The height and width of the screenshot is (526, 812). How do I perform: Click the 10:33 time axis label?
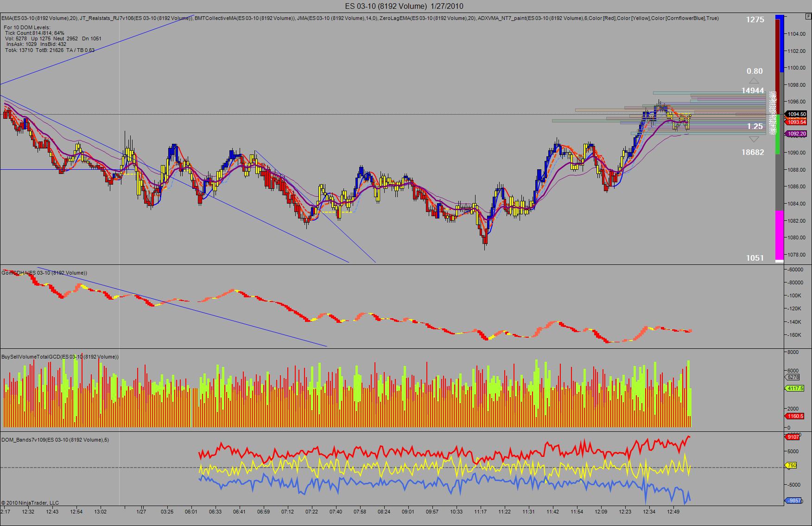[456, 512]
